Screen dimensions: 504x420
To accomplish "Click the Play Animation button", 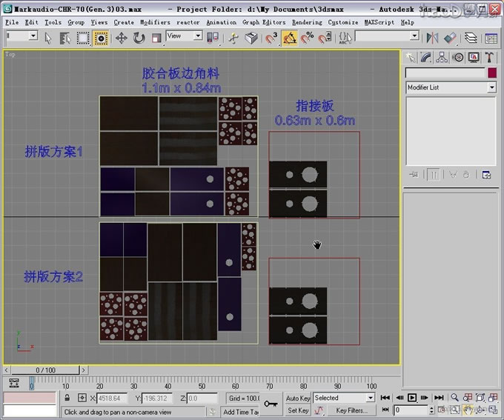I will [x=412, y=398].
